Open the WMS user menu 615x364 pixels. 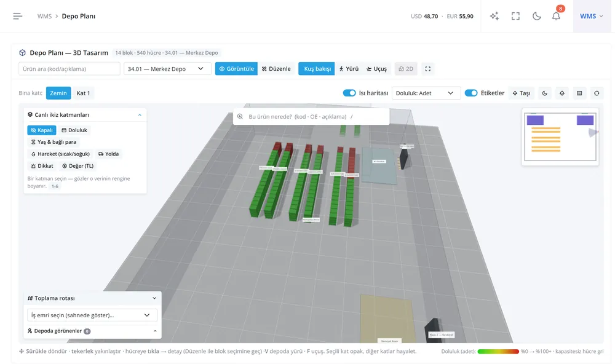(x=592, y=16)
